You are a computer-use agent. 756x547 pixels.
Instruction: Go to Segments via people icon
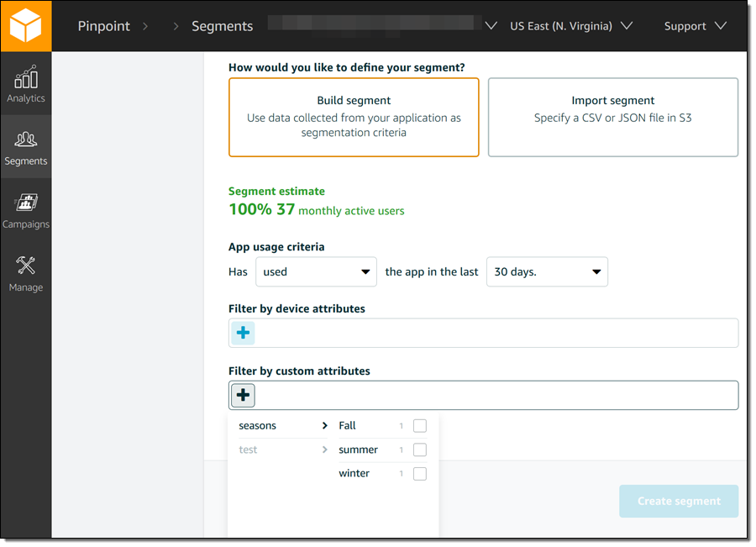pos(26,141)
